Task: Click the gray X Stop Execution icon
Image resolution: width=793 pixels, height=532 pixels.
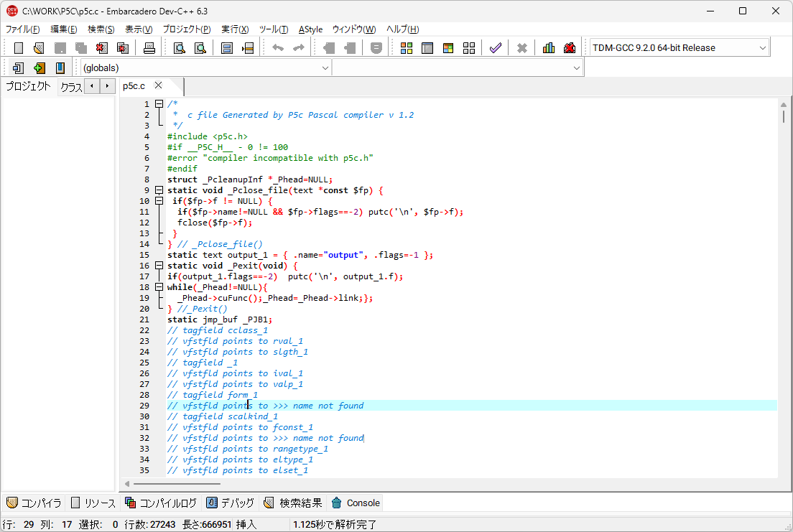Action: pyautogui.click(x=522, y=48)
